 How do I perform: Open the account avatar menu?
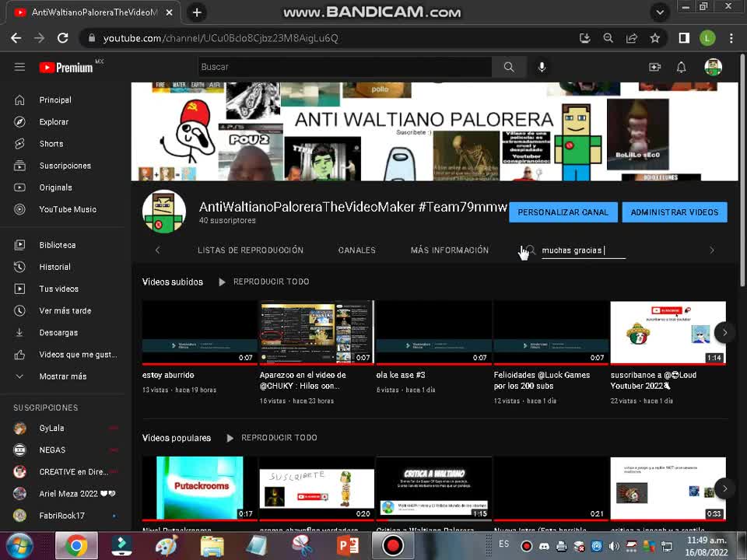[x=714, y=67]
